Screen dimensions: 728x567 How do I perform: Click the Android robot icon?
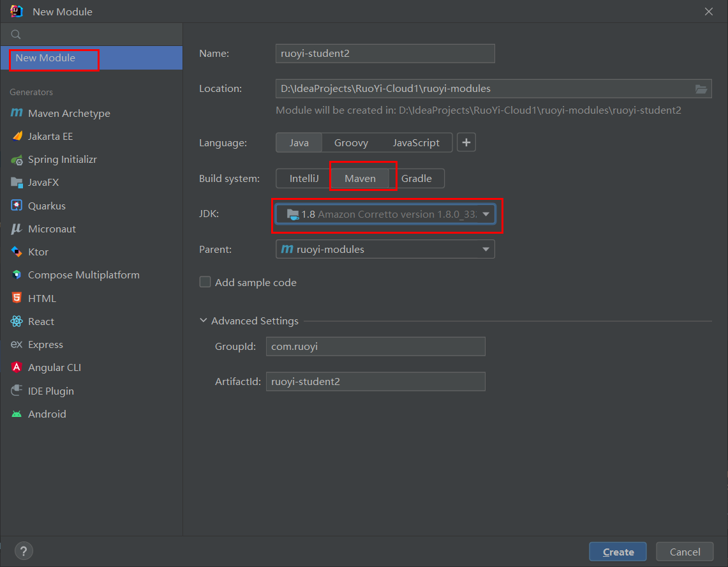(x=17, y=414)
